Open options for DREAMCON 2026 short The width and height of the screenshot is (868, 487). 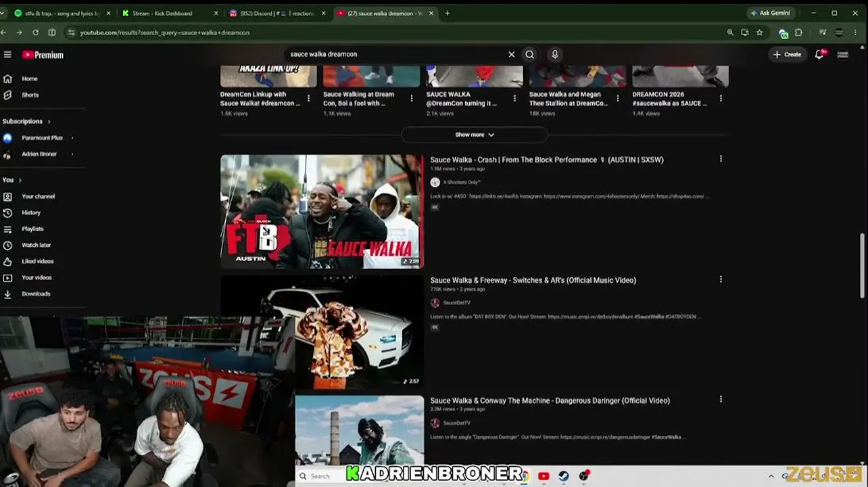[x=721, y=98]
